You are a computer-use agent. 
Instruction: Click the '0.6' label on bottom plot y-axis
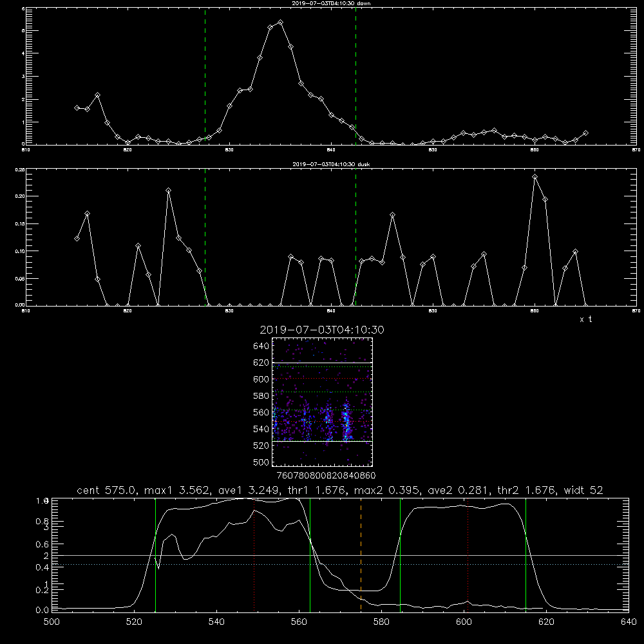[43, 544]
